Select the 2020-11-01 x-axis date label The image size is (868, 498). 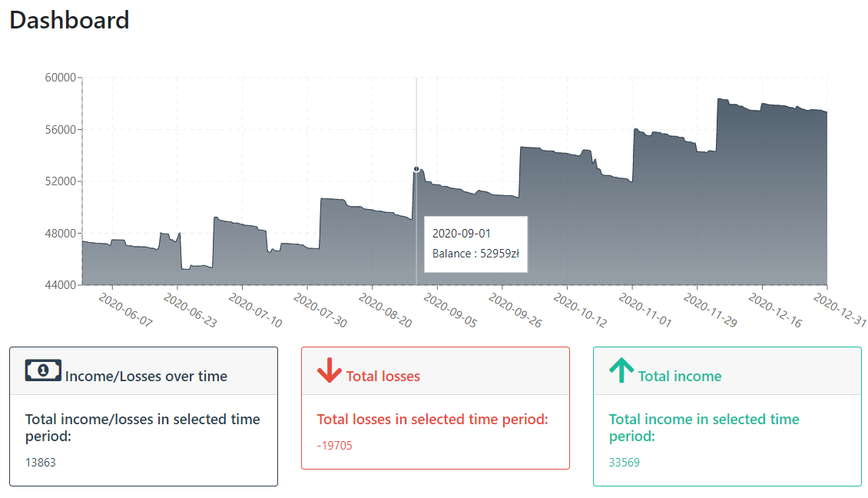pyautogui.click(x=645, y=310)
